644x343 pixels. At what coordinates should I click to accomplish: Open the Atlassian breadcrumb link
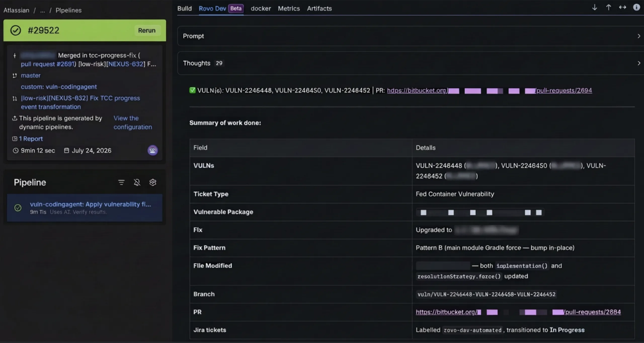point(16,10)
